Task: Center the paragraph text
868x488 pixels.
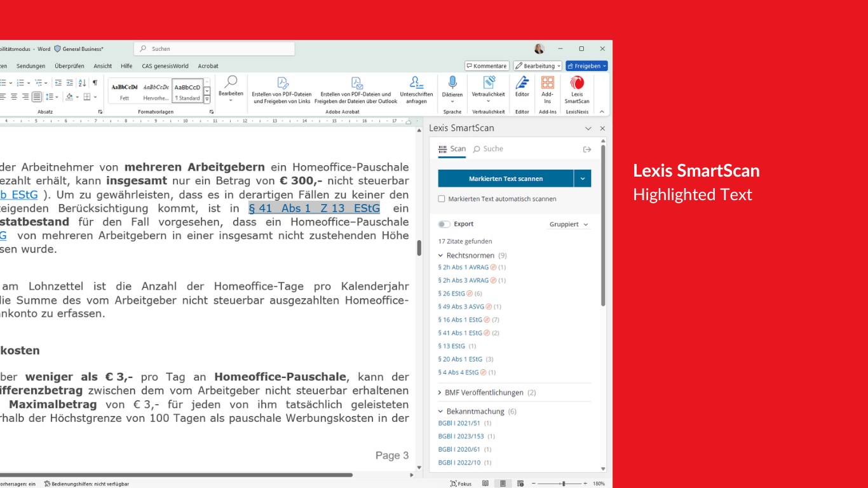Action: pos(14,97)
